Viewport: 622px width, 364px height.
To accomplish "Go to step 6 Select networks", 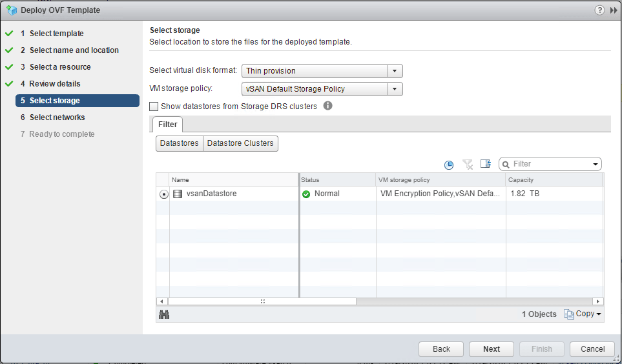I will (x=57, y=117).
